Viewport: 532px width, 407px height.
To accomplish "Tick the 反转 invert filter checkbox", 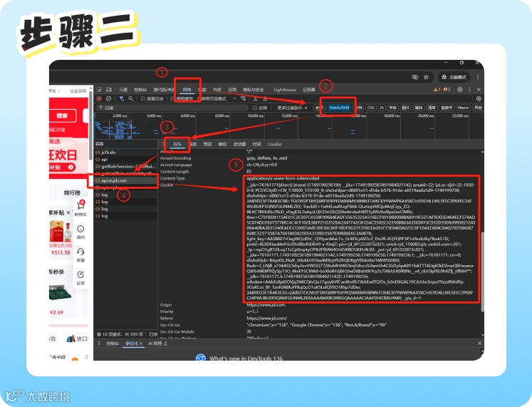I will [255, 108].
